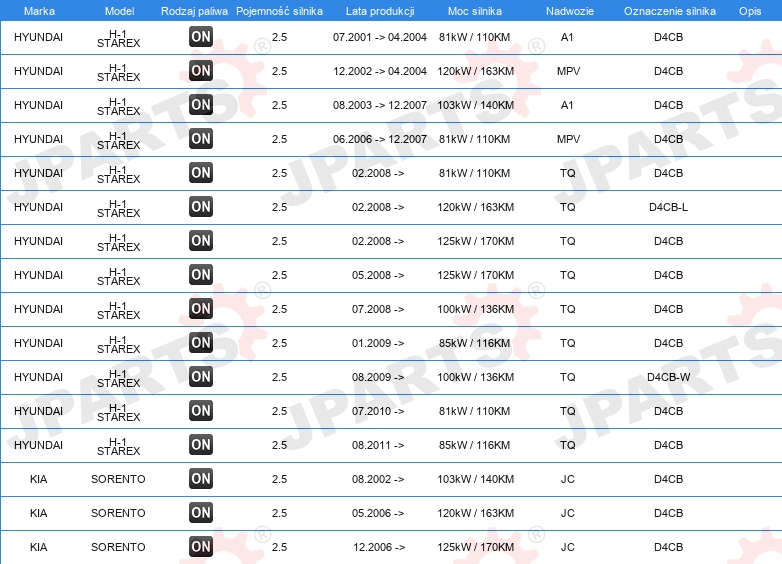Click ON fuel icon in Sorento 05.2006 row

[x=201, y=512]
